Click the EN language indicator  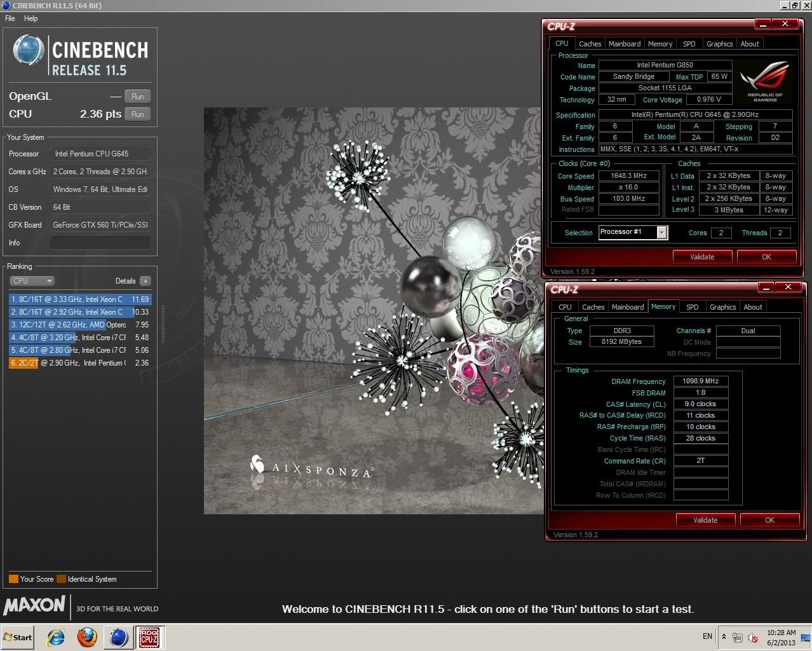[707, 636]
